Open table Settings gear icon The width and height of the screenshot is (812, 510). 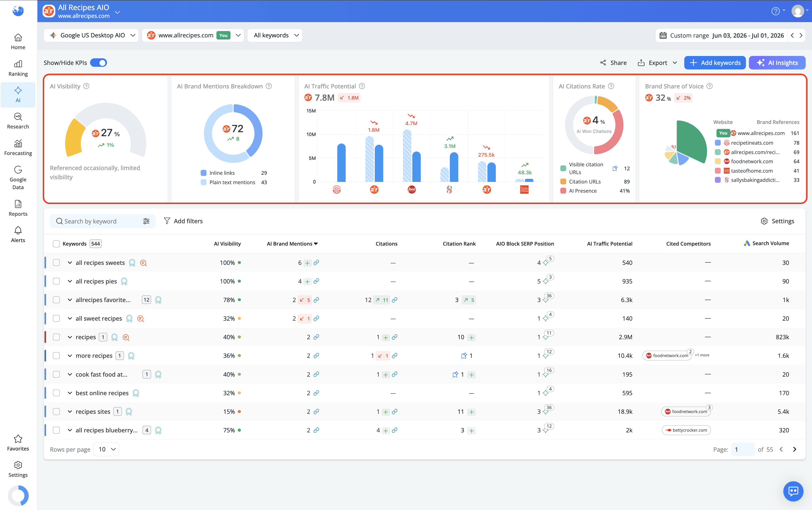764,221
